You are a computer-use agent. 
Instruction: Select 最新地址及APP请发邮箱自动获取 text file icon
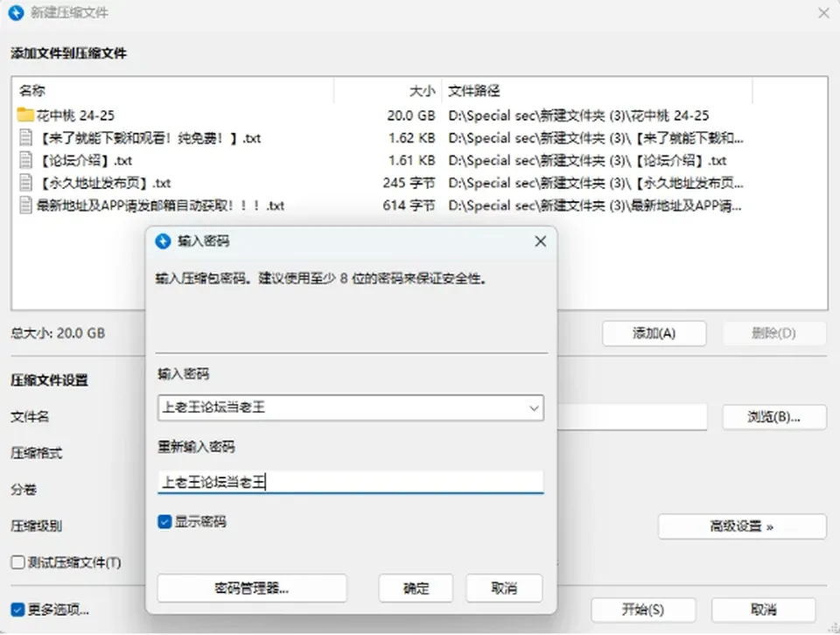click(25, 205)
